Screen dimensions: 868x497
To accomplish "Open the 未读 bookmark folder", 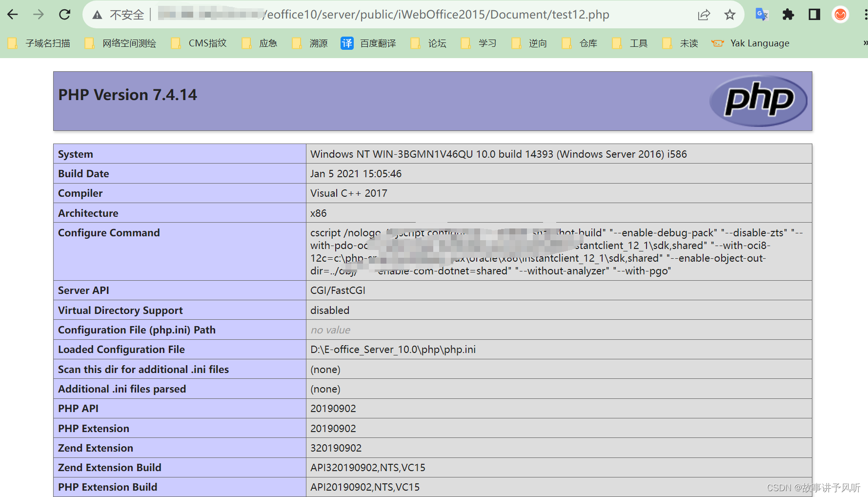I will (681, 43).
